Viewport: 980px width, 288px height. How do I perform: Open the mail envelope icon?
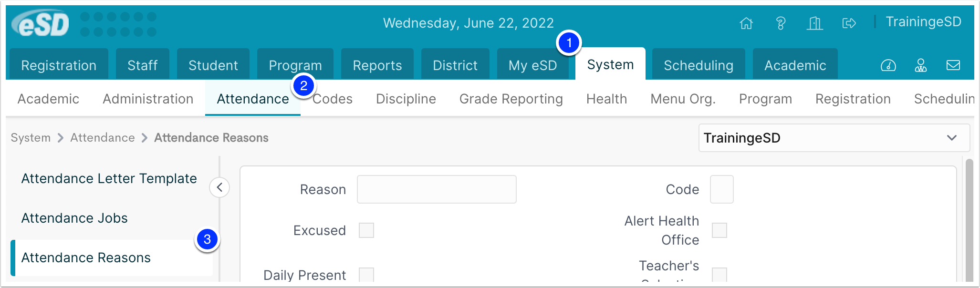tap(953, 65)
